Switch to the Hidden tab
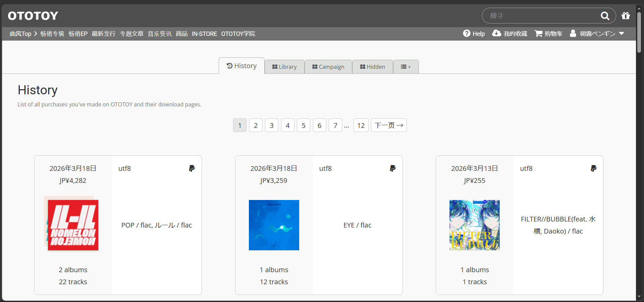644x302 pixels. click(372, 67)
